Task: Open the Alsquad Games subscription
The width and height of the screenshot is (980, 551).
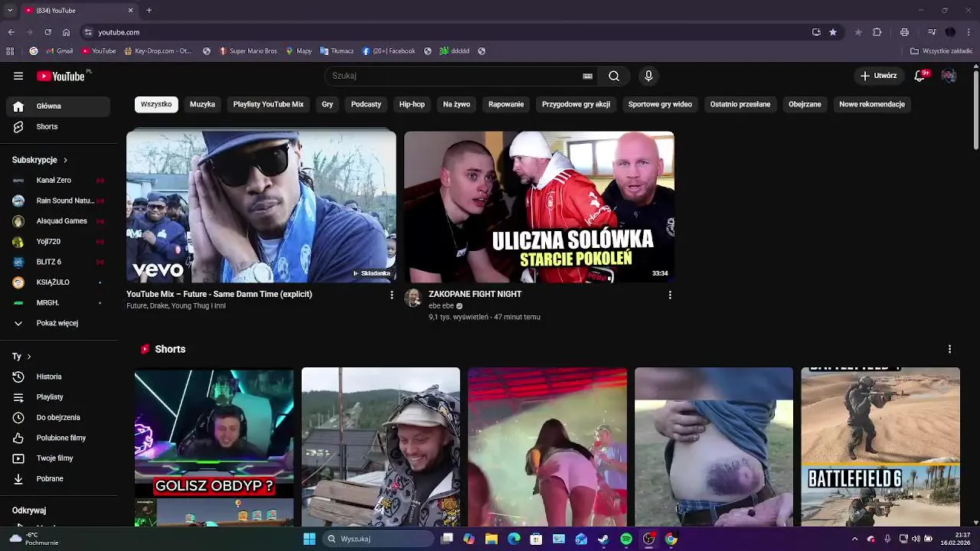Action: tap(58, 221)
